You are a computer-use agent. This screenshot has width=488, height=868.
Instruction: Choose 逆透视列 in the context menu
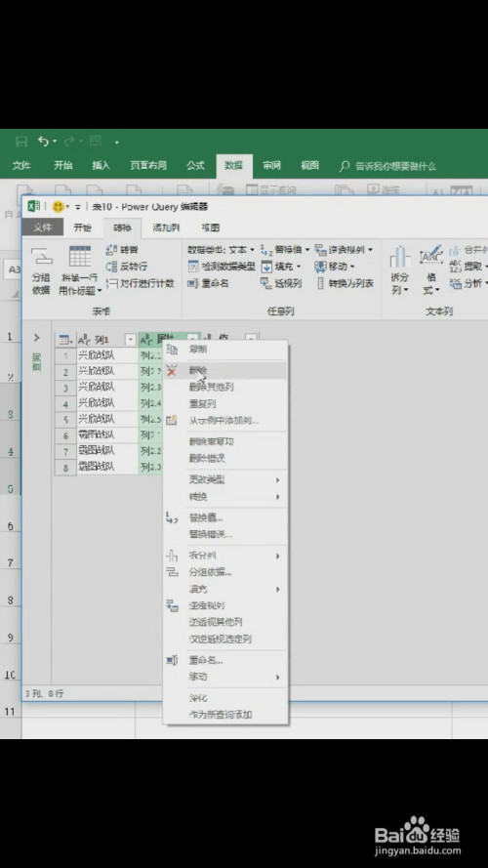pyautogui.click(x=225, y=605)
